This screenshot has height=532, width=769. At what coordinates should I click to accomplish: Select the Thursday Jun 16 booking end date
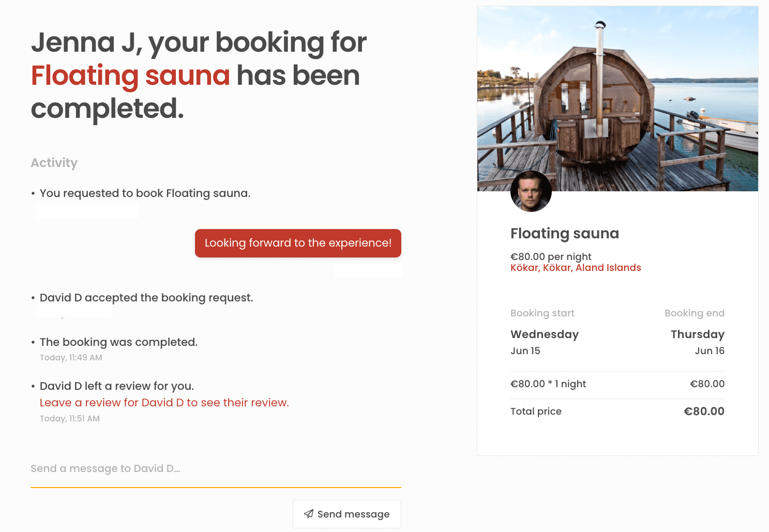pyautogui.click(x=697, y=342)
